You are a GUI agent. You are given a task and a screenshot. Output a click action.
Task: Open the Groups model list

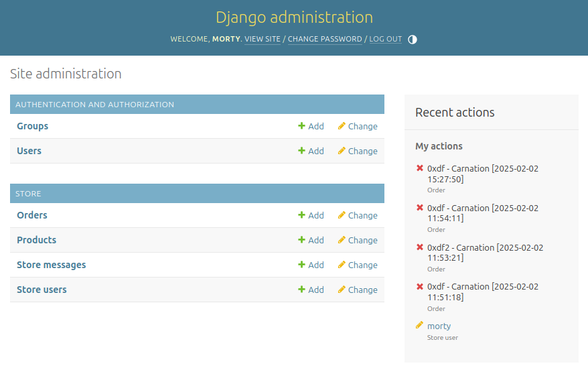32,126
